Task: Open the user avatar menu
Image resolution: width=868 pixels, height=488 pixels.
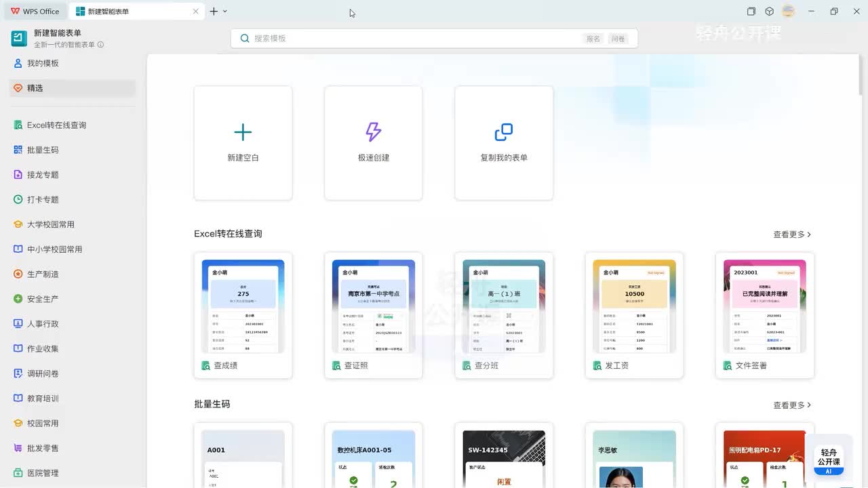Action: 788,12
